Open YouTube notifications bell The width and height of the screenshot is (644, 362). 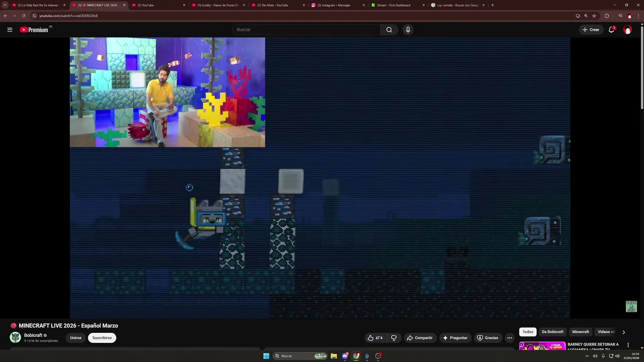pyautogui.click(x=611, y=30)
